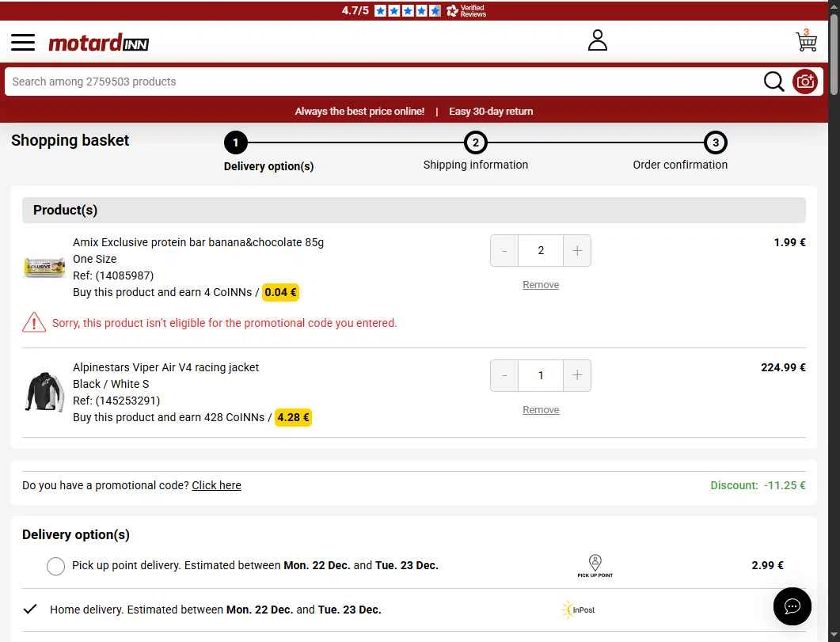Click the 4.28 € CoINNs badge
The image size is (840, 642).
[x=293, y=417]
